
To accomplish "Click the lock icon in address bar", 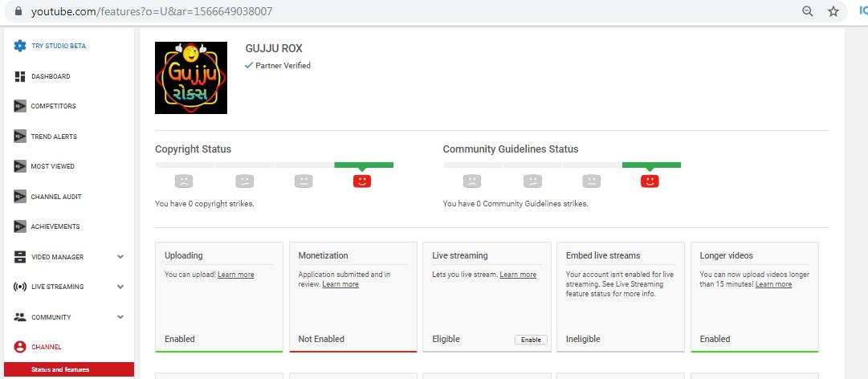I will 18,11.
